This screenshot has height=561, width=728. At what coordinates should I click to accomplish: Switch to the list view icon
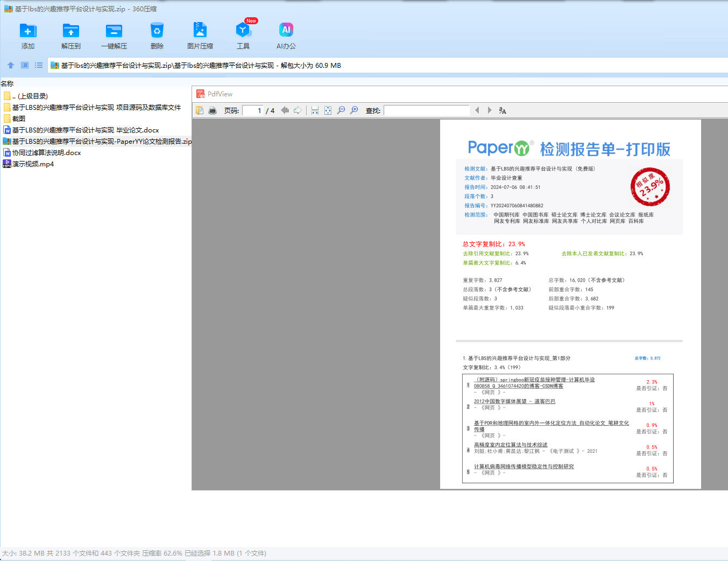coord(39,65)
